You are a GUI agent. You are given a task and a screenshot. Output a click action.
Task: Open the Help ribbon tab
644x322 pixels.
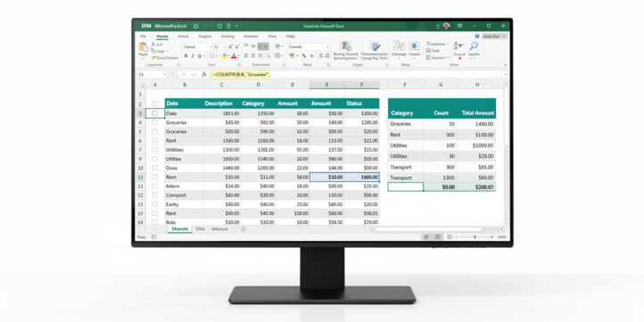coord(291,37)
